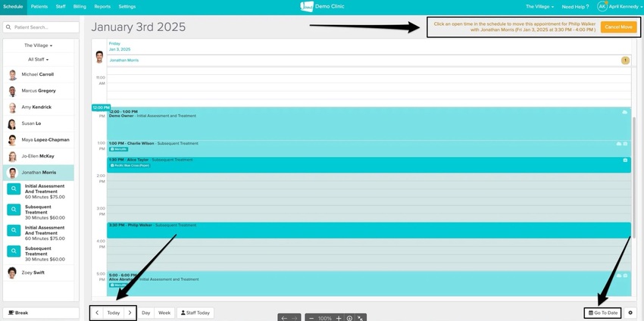Viewport: 644px width, 321px height.
Task: Click the collapse arrows icon in zoom toolbar
Action: (360, 318)
